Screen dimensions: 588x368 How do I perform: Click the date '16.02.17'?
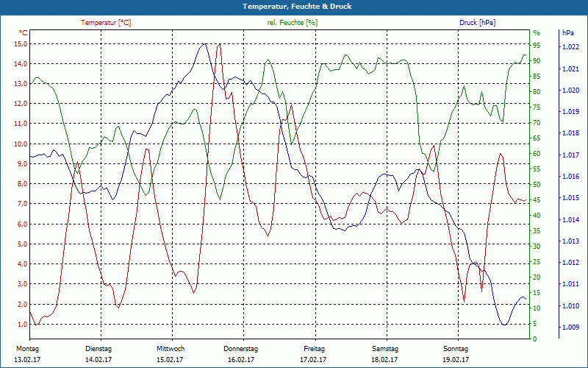(241, 360)
